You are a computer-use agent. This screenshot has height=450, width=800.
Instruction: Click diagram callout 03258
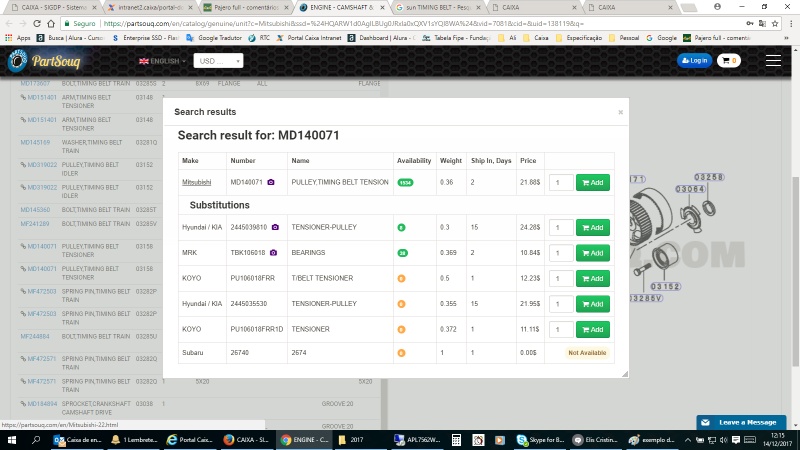click(x=709, y=177)
